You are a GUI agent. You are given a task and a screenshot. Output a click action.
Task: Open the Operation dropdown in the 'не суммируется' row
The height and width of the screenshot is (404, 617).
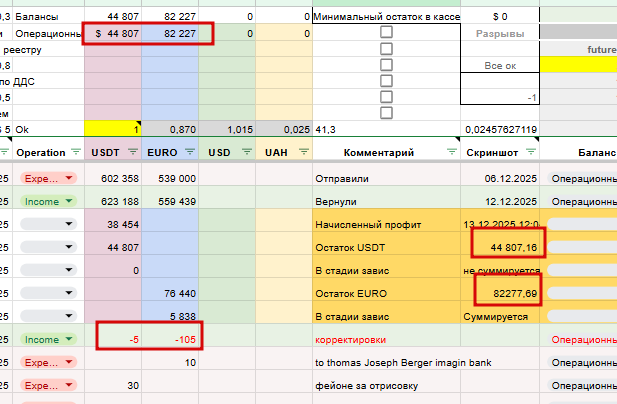point(48,270)
